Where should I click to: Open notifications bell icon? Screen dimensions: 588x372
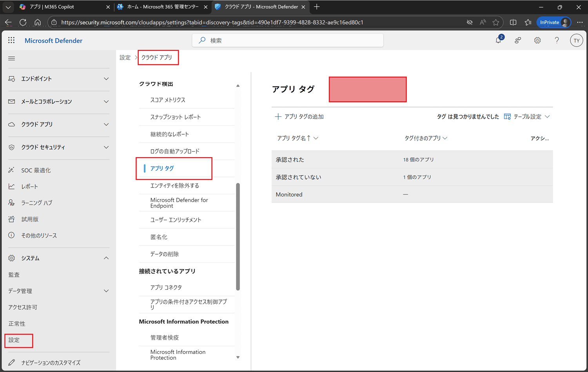[499, 40]
